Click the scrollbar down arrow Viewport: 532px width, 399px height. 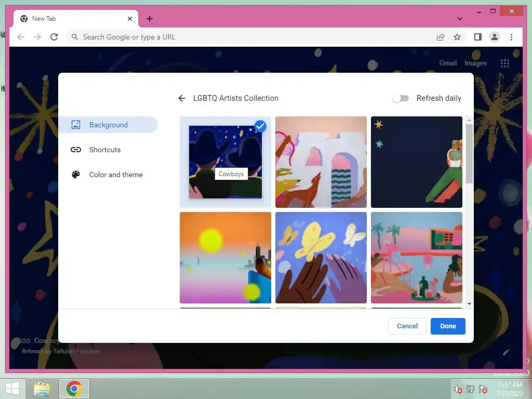coord(469,304)
